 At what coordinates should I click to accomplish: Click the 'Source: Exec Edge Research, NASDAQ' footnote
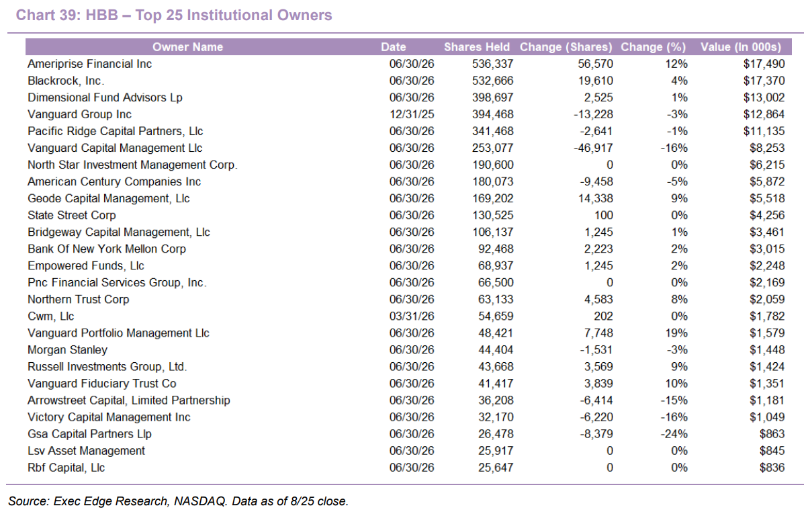[178, 501]
